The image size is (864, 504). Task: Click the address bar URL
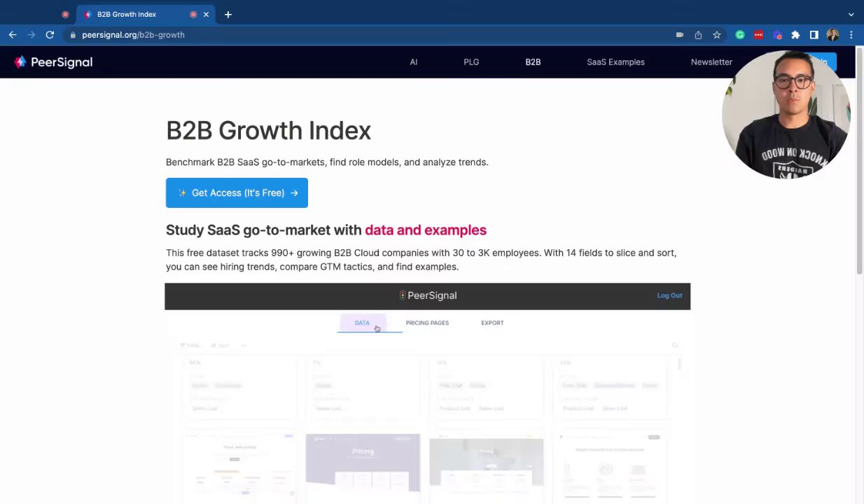(133, 35)
